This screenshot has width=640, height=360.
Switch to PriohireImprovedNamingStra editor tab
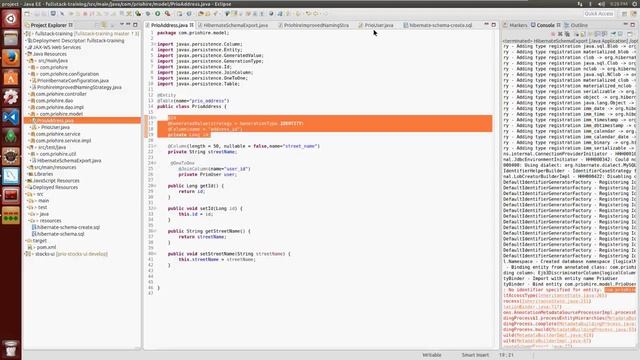coord(313,25)
